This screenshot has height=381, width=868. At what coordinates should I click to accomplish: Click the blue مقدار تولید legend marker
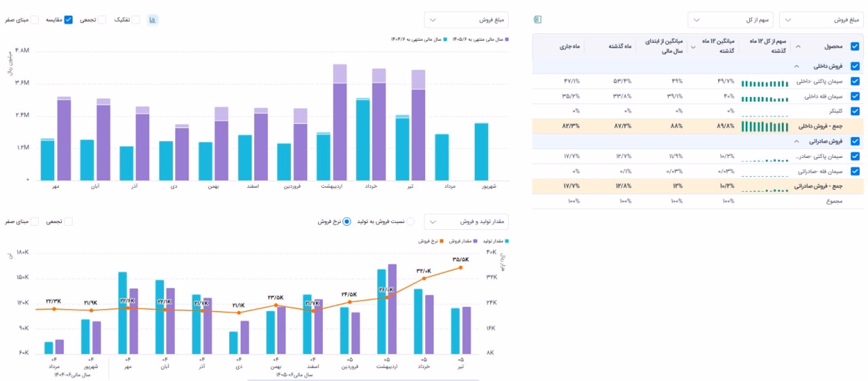tap(507, 241)
